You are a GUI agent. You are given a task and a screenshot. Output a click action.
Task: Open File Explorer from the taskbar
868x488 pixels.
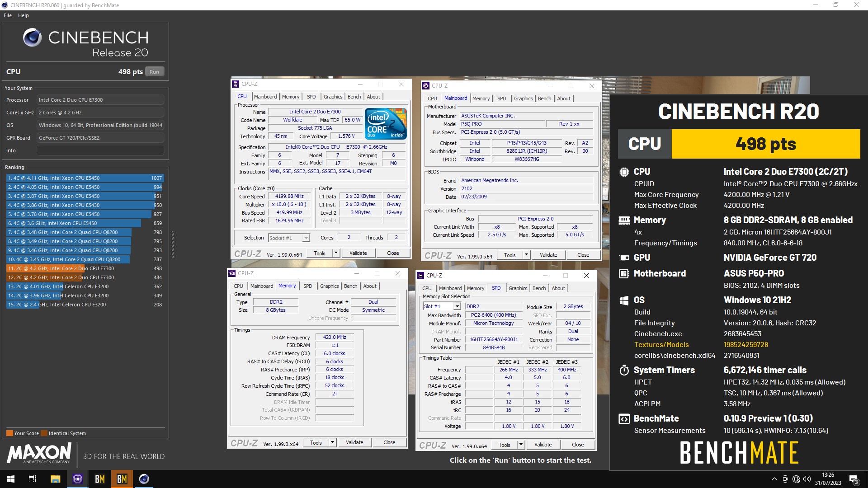pyautogui.click(x=55, y=479)
